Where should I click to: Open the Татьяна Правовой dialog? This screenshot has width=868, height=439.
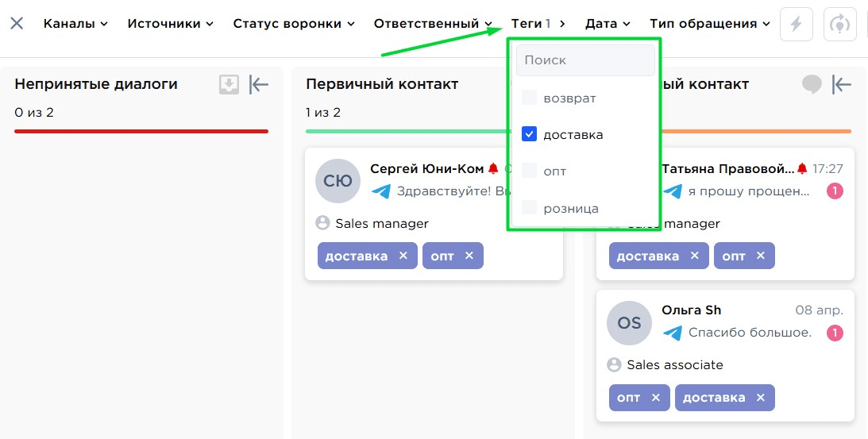[x=725, y=214]
